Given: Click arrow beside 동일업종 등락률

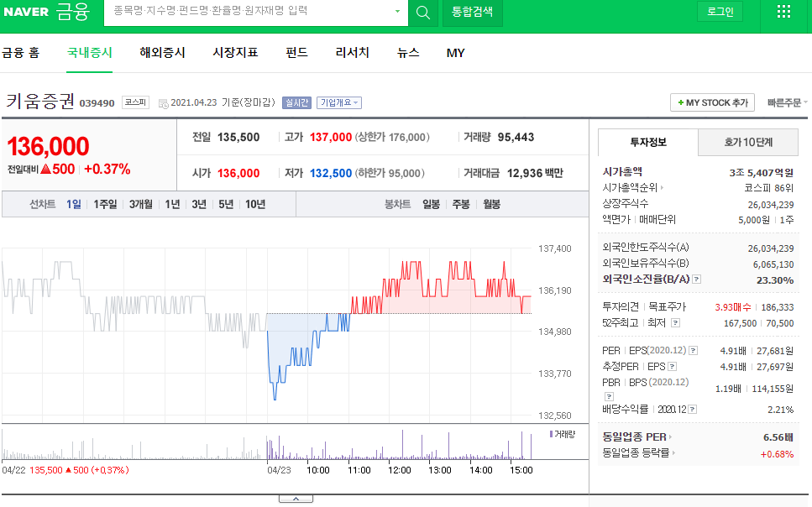Looking at the screenshot, I should point(673,452).
